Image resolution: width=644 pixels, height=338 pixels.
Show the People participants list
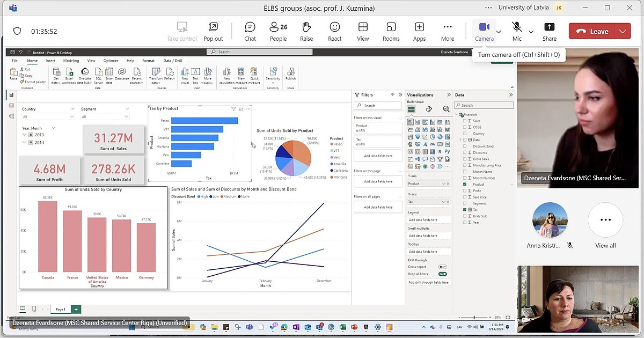(x=278, y=31)
